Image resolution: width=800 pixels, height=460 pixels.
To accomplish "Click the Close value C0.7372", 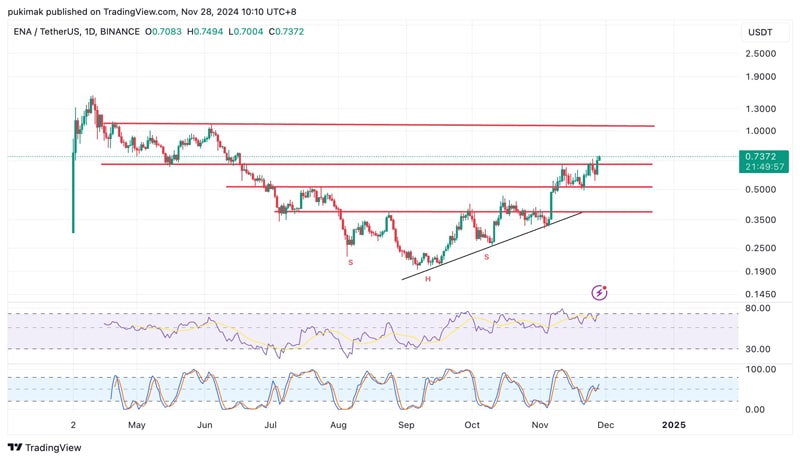I will pyautogui.click(x=286, y=32).
